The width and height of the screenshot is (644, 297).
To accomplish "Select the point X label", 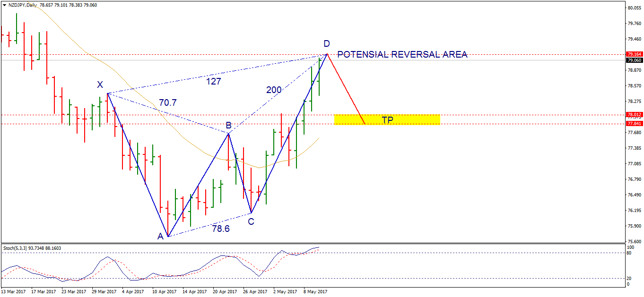I will (x=100, y=85).
